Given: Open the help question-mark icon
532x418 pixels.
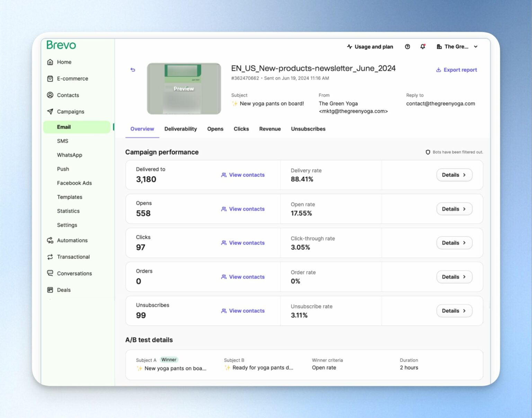Looking at the screenshot, I should 407,46.
